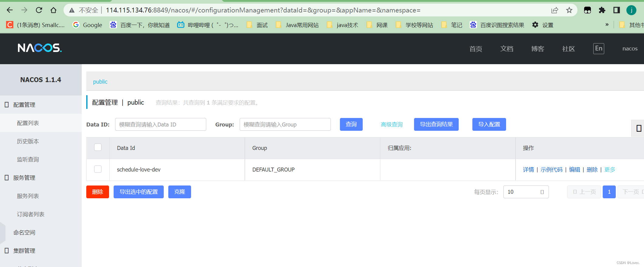The height and width of the screenshot is (267, 644).
Task: Focus the Data ID search field
Action: [x=161, y=124]
